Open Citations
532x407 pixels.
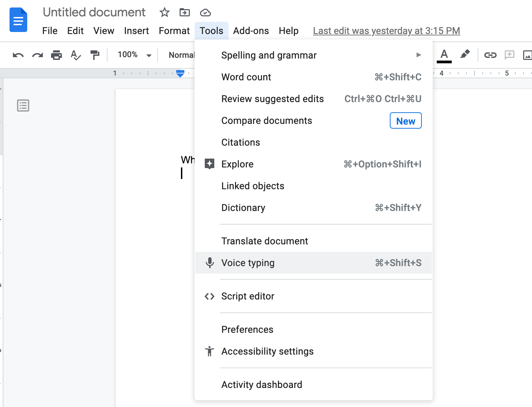click(x=313, y=142)
